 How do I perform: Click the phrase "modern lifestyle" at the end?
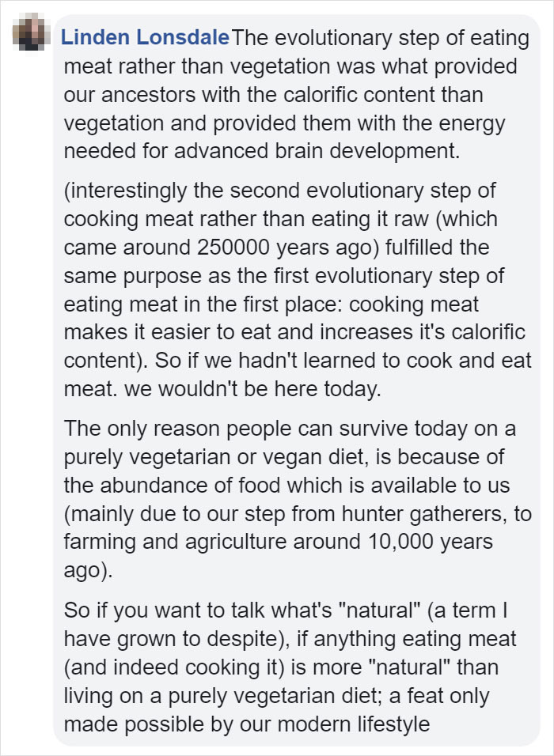[x=353, y=724]
